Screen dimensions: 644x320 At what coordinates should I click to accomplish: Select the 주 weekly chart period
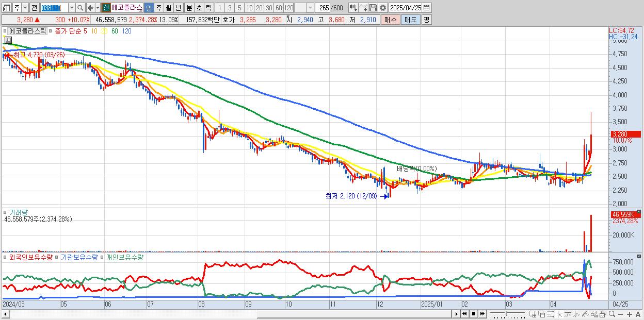point(158,8)
